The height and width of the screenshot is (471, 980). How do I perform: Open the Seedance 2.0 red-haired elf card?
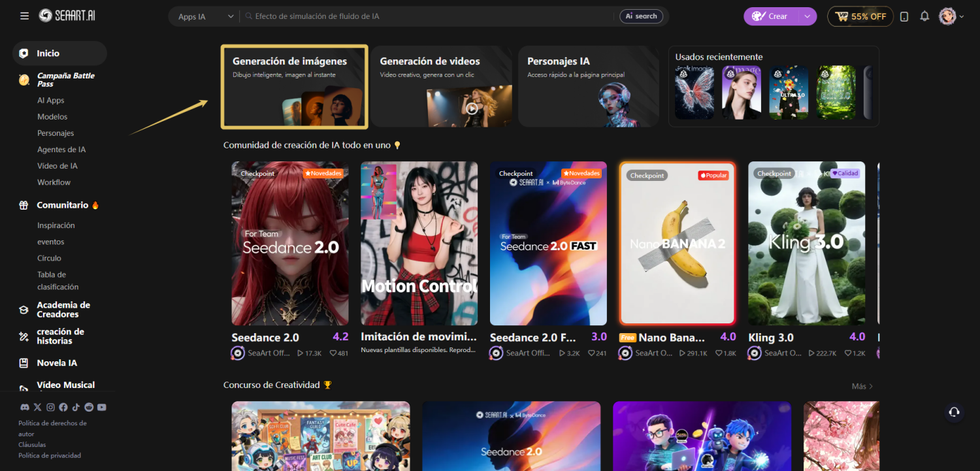pos(290,244)
